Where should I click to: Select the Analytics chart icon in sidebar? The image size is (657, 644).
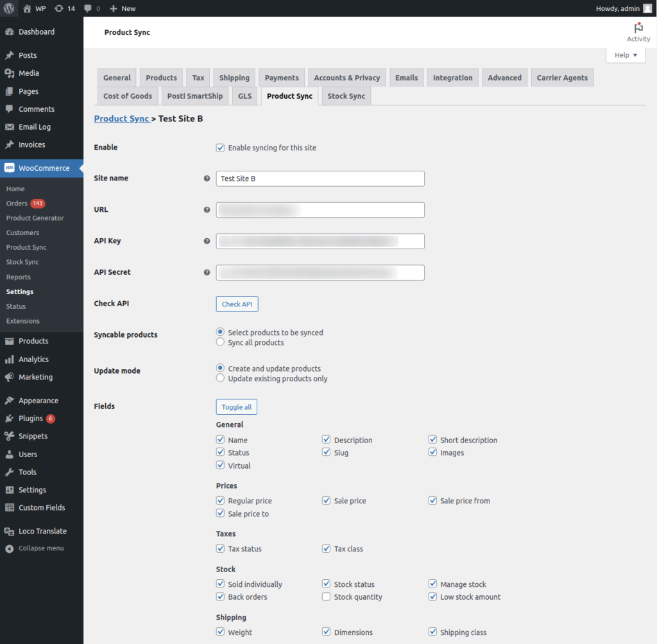(x=9, y=359)
